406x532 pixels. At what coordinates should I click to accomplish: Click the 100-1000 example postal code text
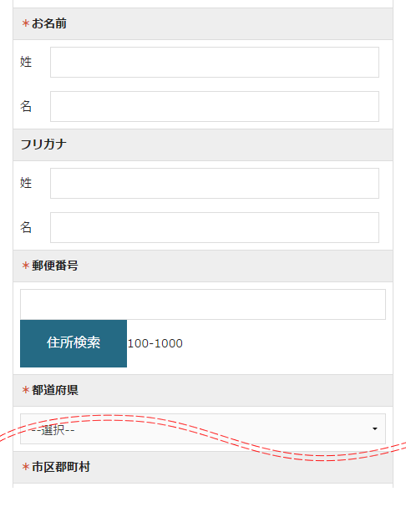click(155, 344)
